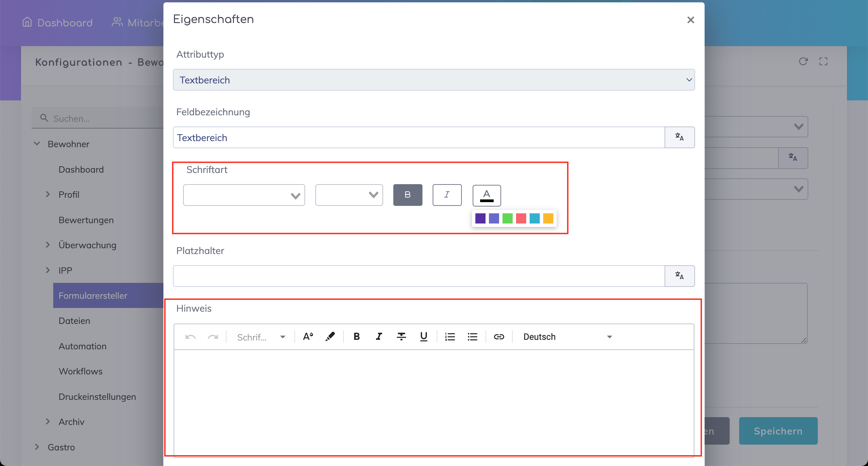The width and height of the screenshot is (868, 466).
Task: Click the font size icon in Hinweis toolbar
Action: [308, 336]
